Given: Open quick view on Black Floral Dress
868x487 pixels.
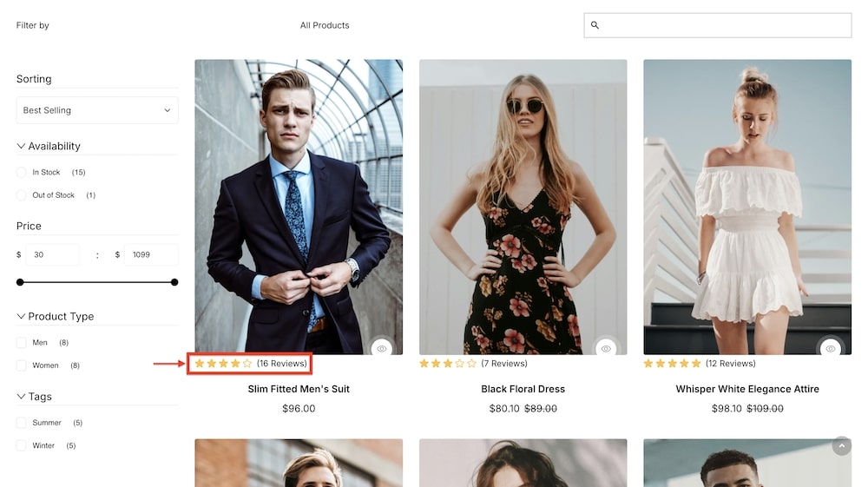Looking at the screenshot, I should 606,348.
